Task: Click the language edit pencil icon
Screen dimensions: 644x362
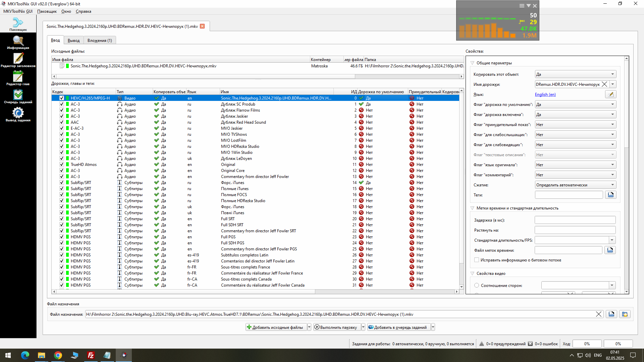Action: pos(611,95)
